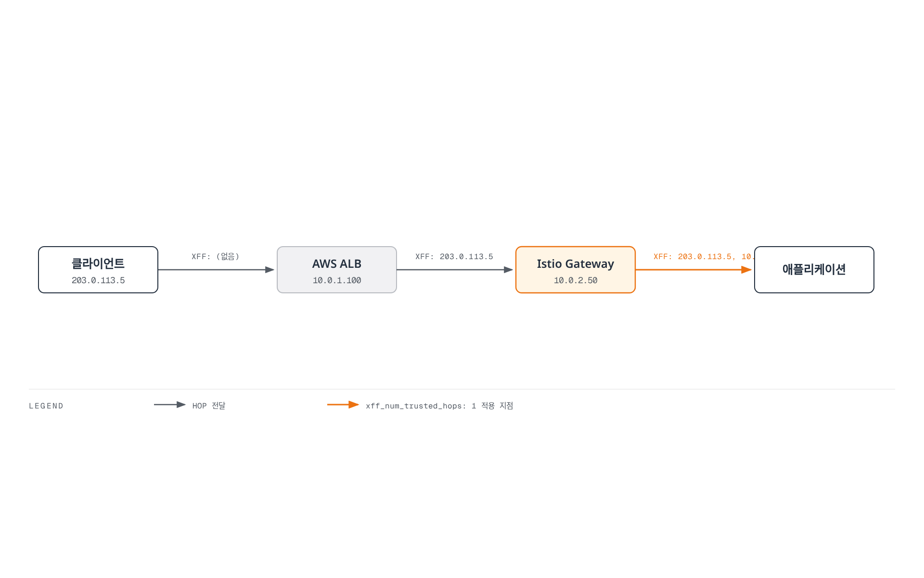Click the gateway IP text 10.0.2.50

(x=576, y=280)
